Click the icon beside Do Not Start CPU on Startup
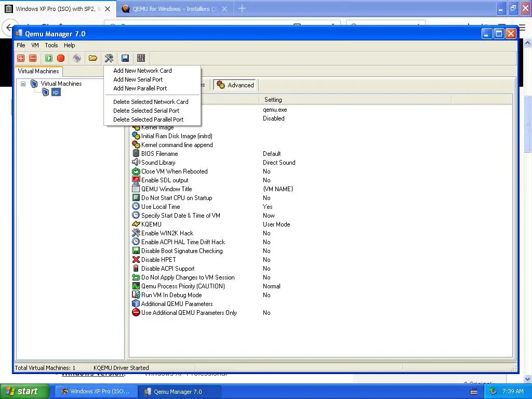The height and width of the screenshot is (399, 532). [136, 197]
